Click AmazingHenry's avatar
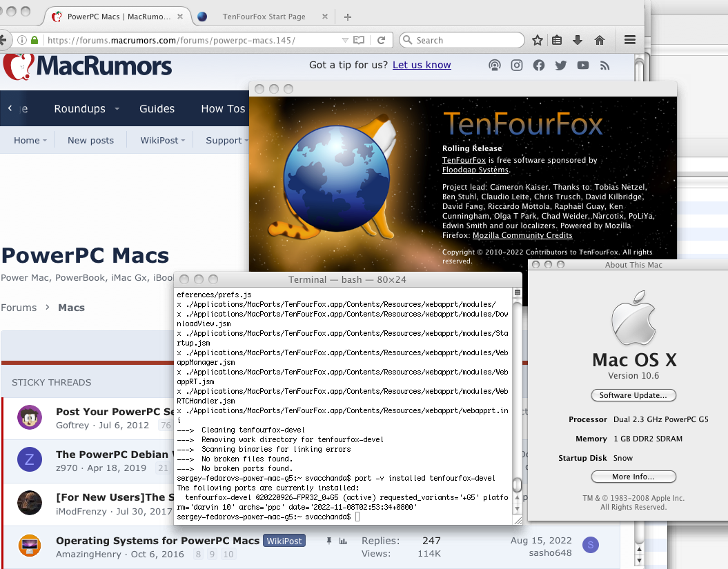The height and width of the screenshot is (569, 728). pos(30,546)
